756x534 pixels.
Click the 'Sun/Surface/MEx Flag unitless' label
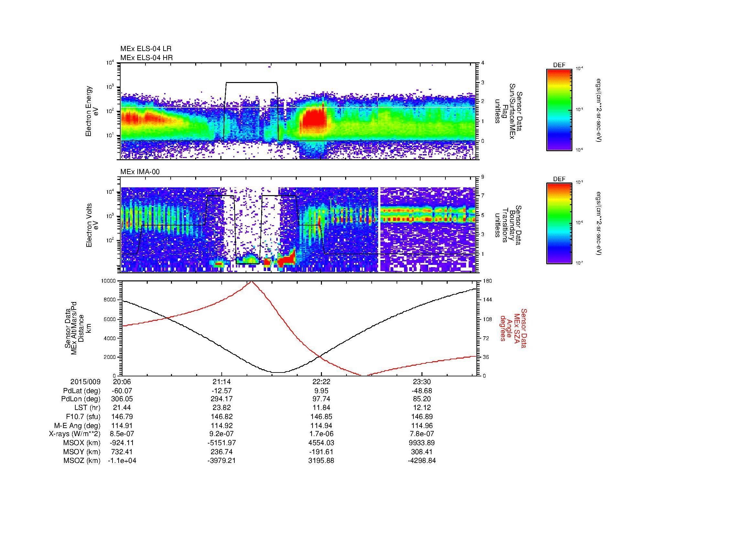click(x=509, y=111)
